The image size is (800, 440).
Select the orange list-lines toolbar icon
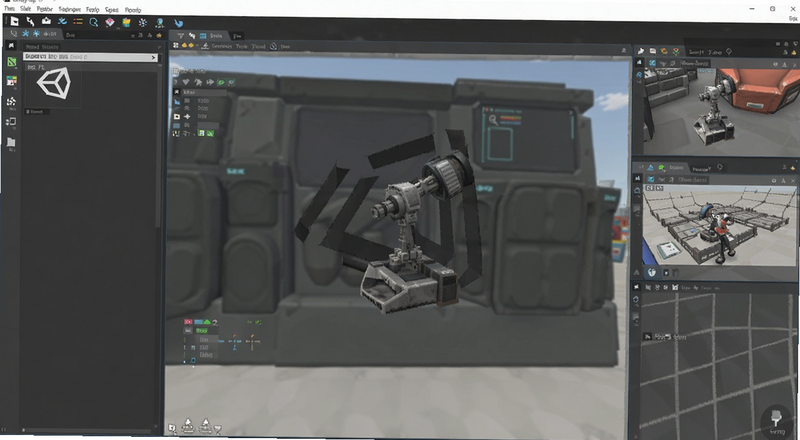point(78,21)
